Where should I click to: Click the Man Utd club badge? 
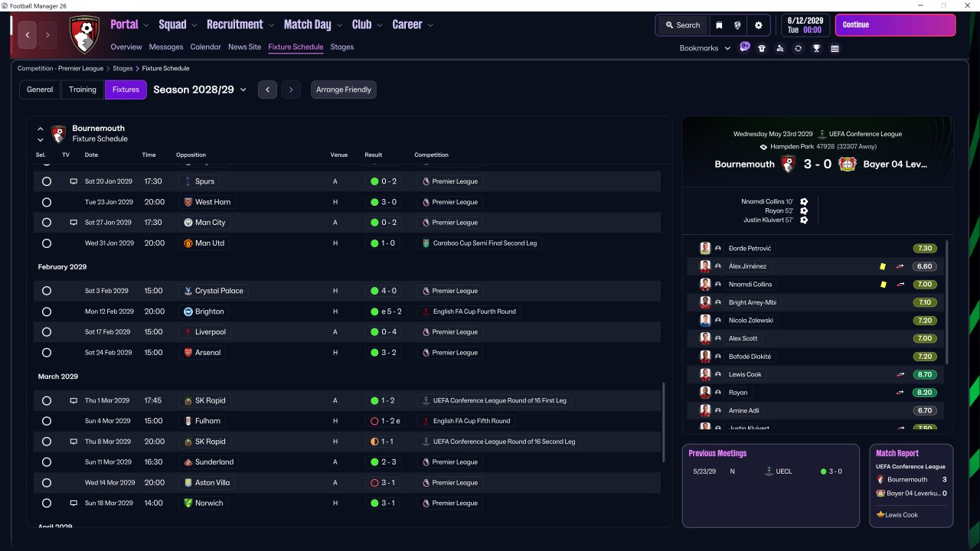pos(188,243)
